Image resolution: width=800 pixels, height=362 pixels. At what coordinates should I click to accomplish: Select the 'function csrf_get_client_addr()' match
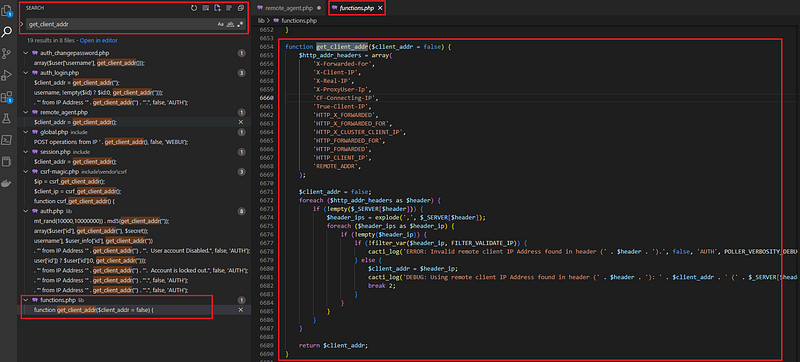point(74,201)
